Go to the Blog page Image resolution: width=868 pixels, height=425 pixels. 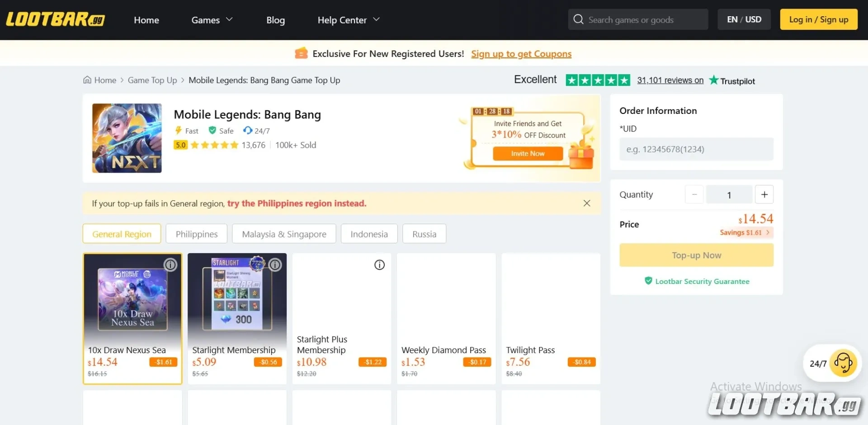[x=275, y=19]
